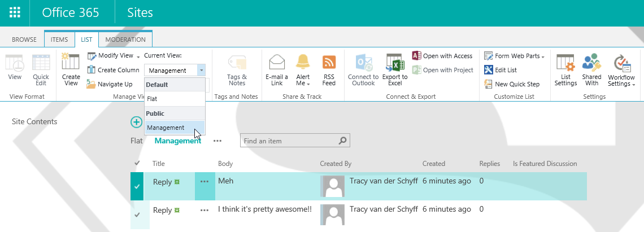The height and width of the screenshot is (232, 644).
Task: Expand the Current View dropdown arrow
Action: tap(202, 71)
